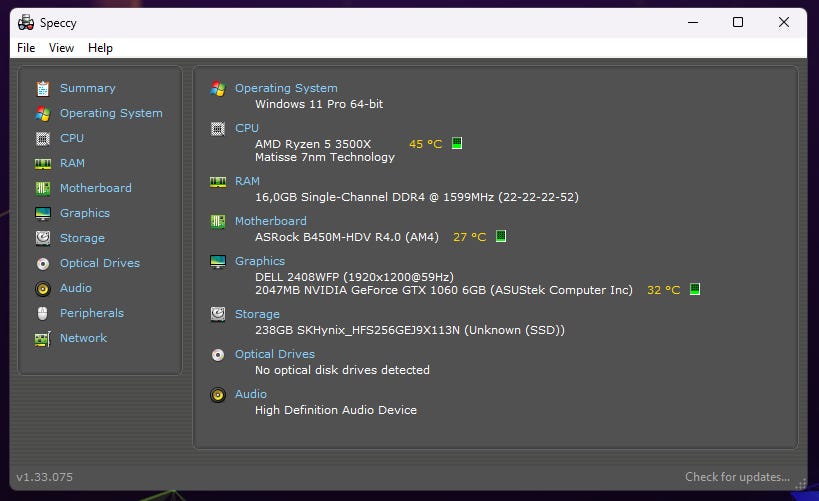The height and width of the screenshot is (501, 819).
Task: Select Optical Drives in the sidebar
Action: coord(100,263)
